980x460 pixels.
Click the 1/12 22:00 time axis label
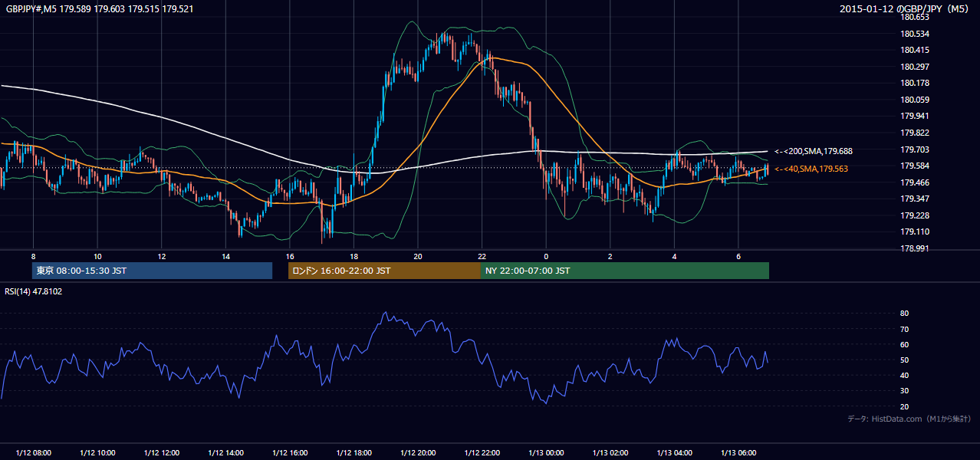(x=482, y=452)
